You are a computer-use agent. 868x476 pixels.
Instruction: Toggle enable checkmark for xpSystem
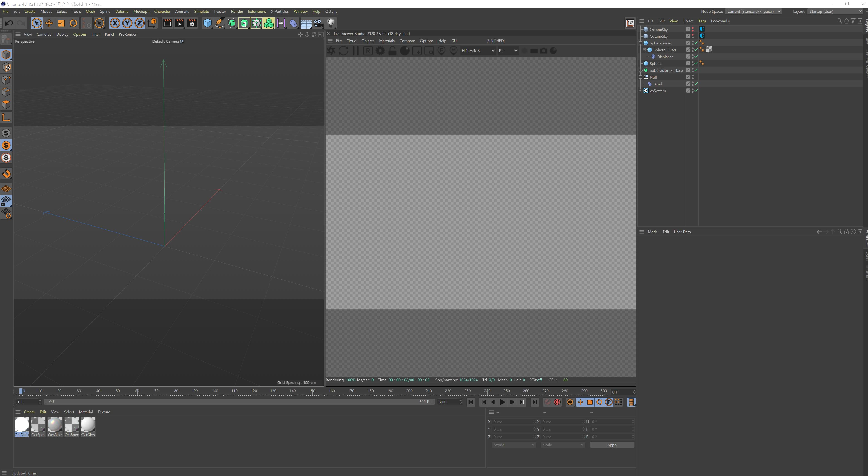696,91
